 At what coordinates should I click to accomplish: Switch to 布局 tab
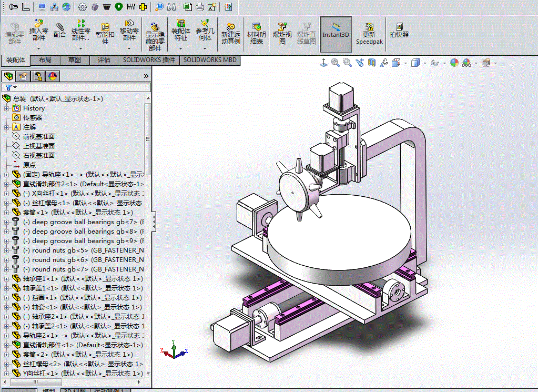tap(45, 60)
